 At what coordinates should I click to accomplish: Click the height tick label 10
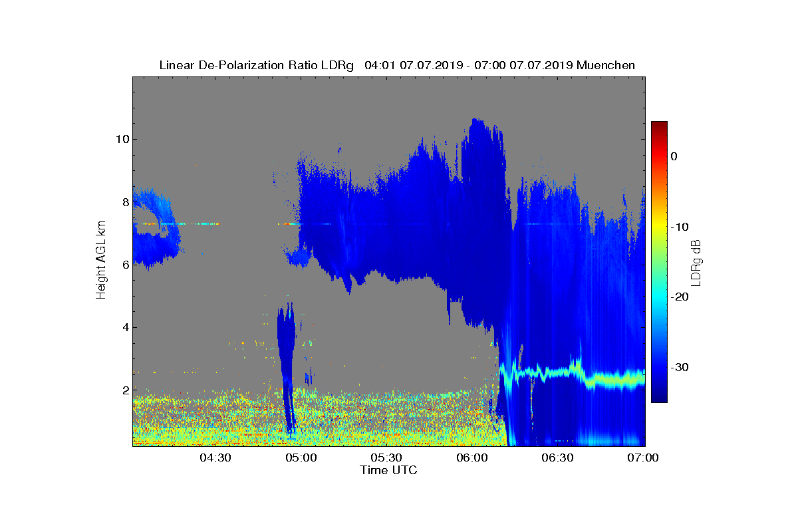(x=121, y=140)
